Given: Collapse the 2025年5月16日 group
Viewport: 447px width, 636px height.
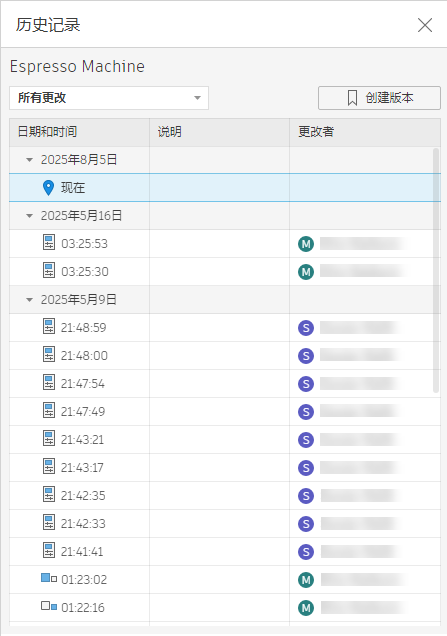Looking at the screenshot, I should point(29,216).
